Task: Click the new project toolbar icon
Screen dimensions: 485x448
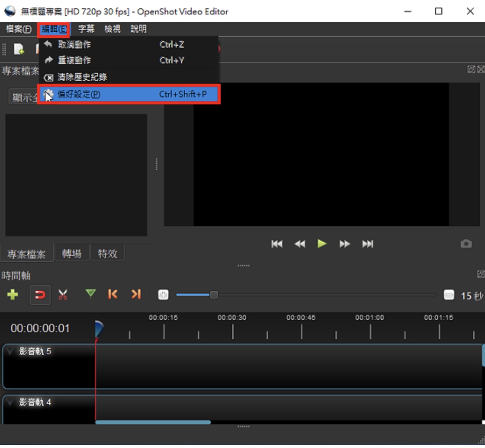Action: (x=19, y=49)
